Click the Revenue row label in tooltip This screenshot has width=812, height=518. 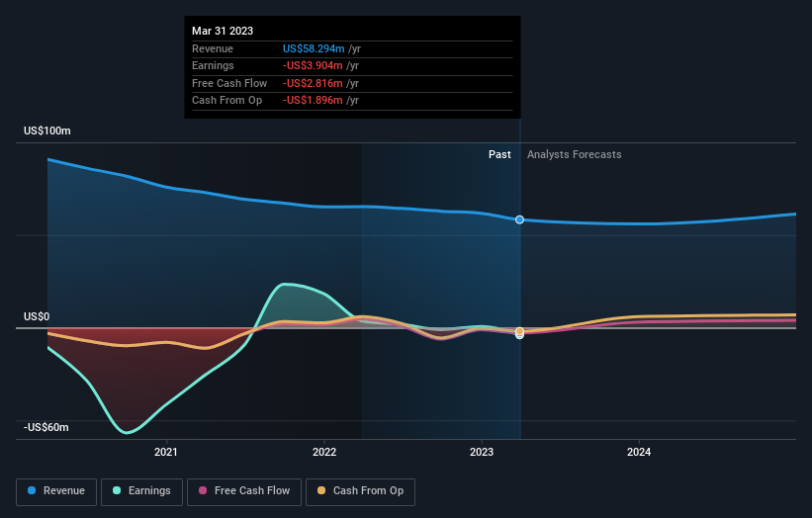click(213, 48)
